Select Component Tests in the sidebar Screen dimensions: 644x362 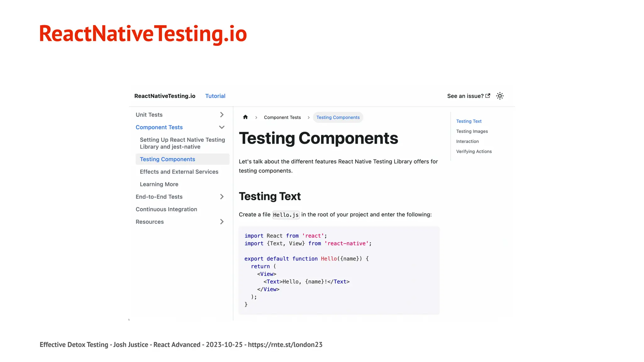(159, 127)
